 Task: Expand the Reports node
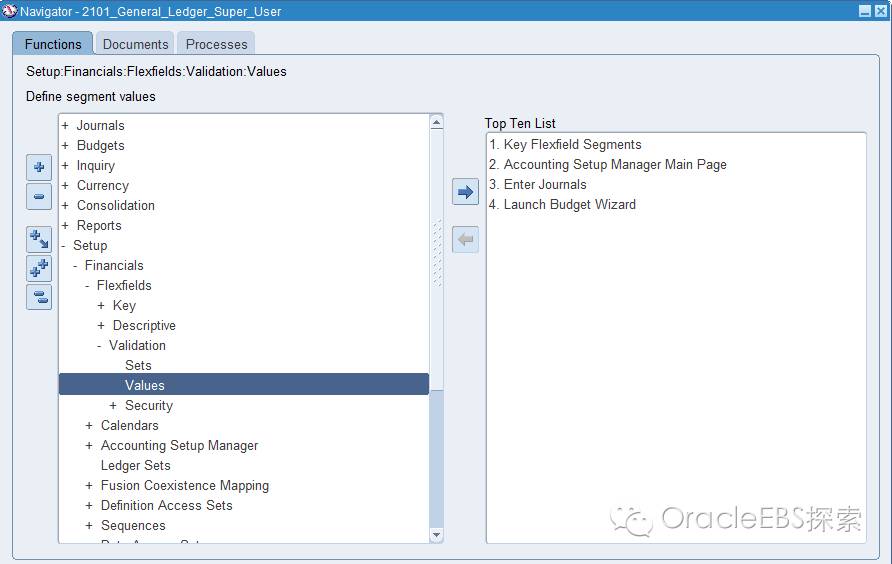[65, 225]
